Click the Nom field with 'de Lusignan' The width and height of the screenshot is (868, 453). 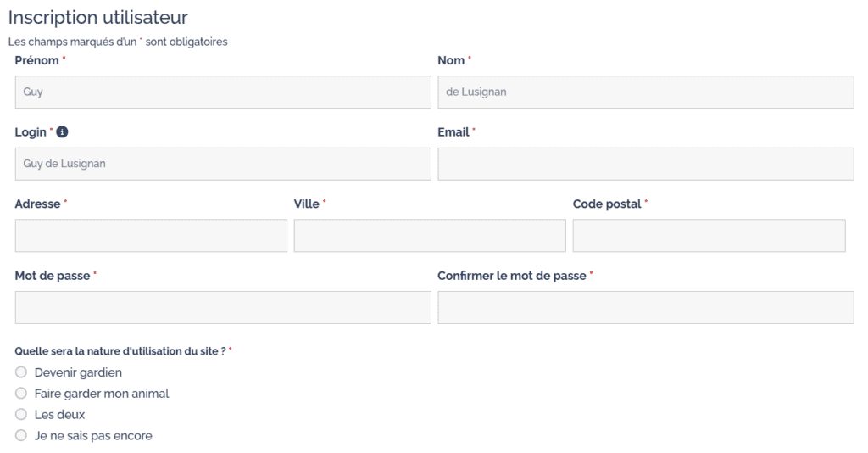[645, 92]
